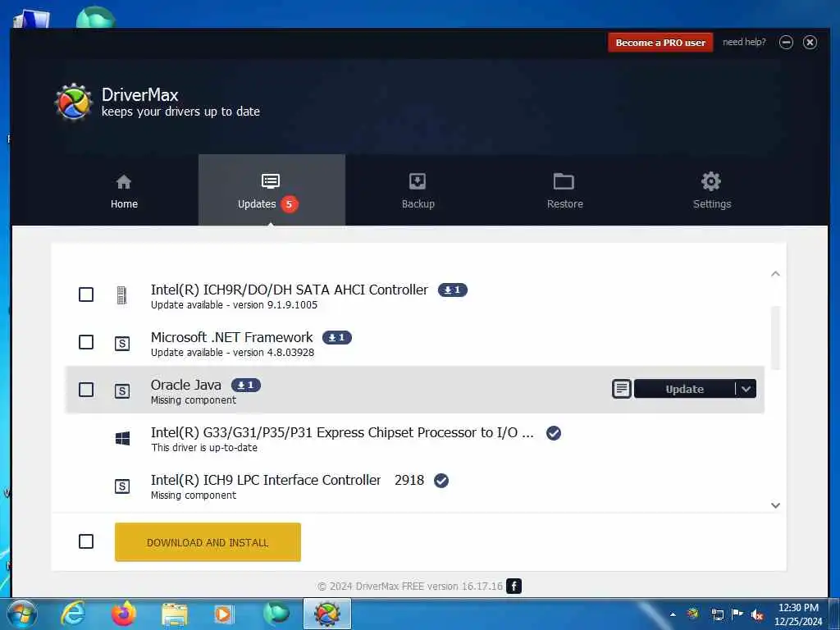The height and width of the screenshot is (630, 840).
Task: Select Microsoft .NET Framework entry title
Action: coord(231,337)
